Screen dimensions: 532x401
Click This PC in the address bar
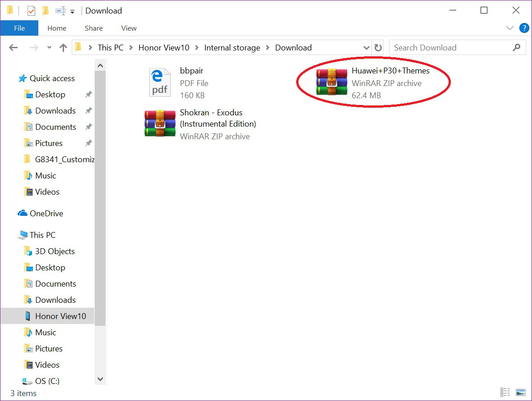[x=110, y=47]
